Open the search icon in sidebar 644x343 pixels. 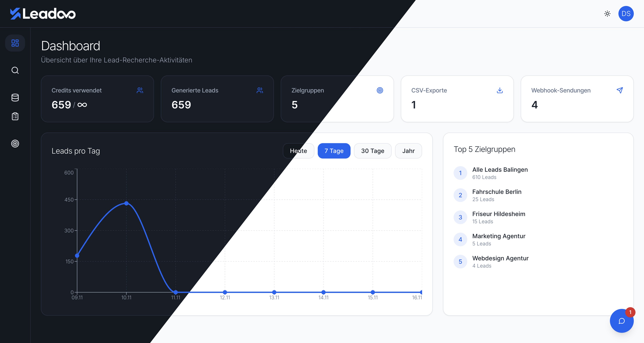15,70
